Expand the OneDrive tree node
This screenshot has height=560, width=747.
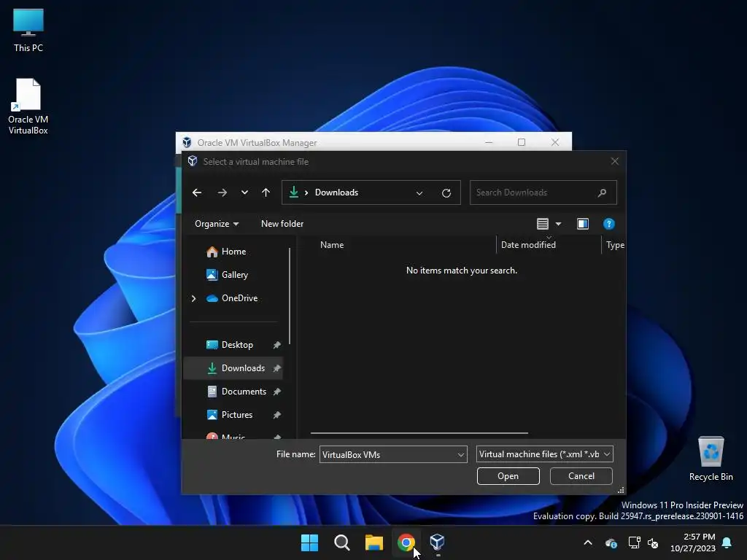[193, 298]
